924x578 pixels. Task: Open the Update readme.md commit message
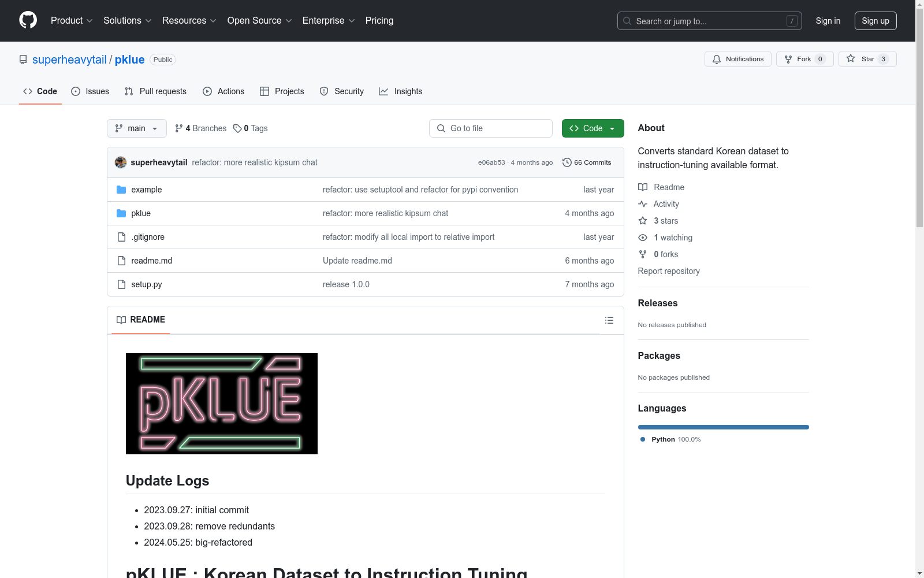357,261
